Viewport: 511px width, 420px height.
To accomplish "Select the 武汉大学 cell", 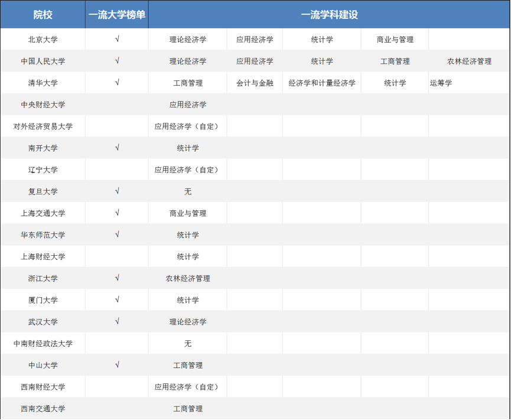I will click(43, 322).
